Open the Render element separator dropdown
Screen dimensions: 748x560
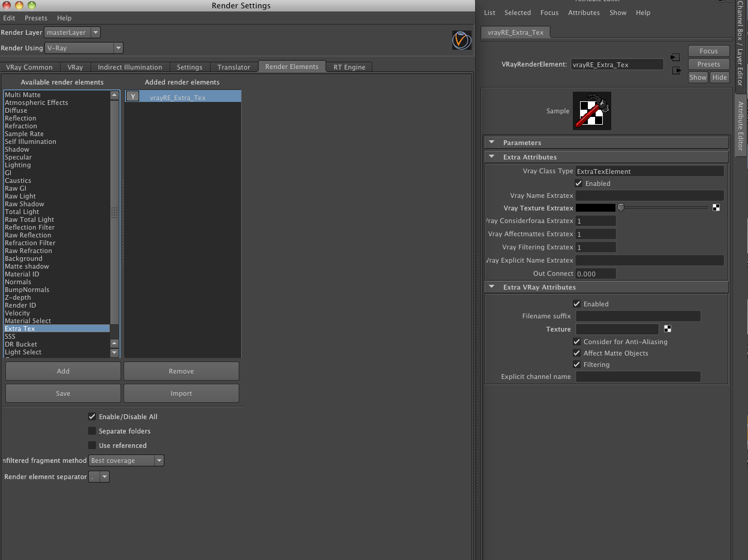coord(99,477)
